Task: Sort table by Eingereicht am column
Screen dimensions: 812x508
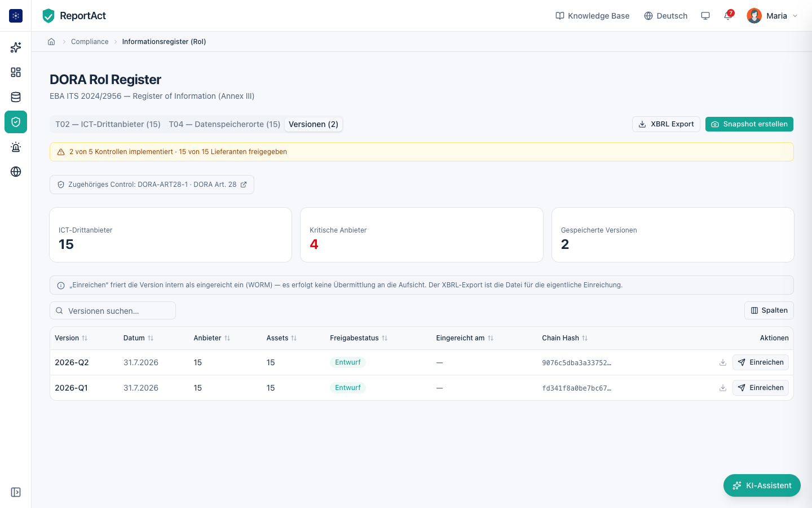Action: (465, 338)
